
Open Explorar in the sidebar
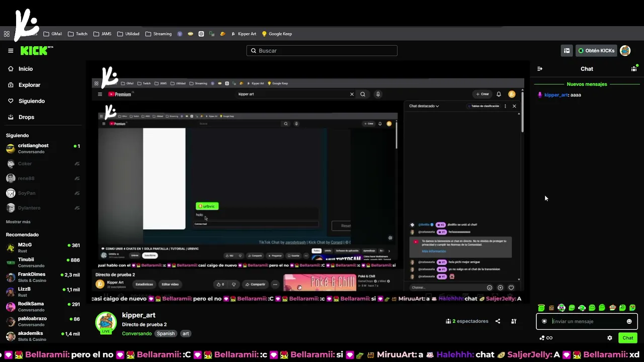[24, 85]
